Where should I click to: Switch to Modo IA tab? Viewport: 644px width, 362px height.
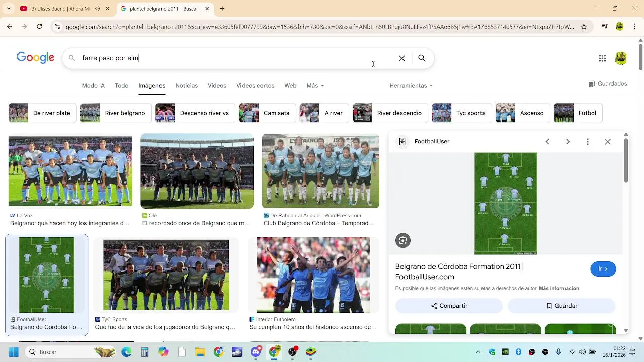93,86
